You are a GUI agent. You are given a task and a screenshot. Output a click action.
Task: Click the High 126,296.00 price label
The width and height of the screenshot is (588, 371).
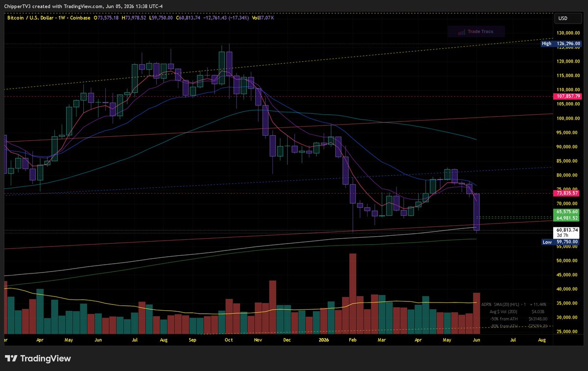[x=561, y=44]
